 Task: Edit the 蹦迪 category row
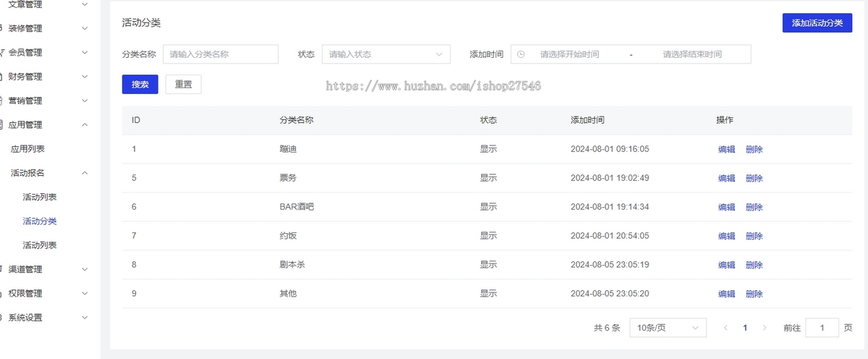[726, 149]
